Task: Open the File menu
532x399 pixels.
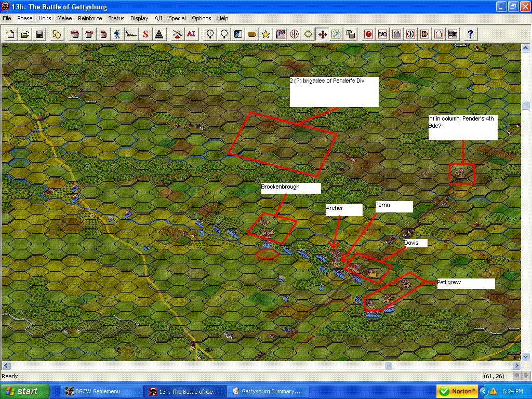Action: tap(7, 18)
